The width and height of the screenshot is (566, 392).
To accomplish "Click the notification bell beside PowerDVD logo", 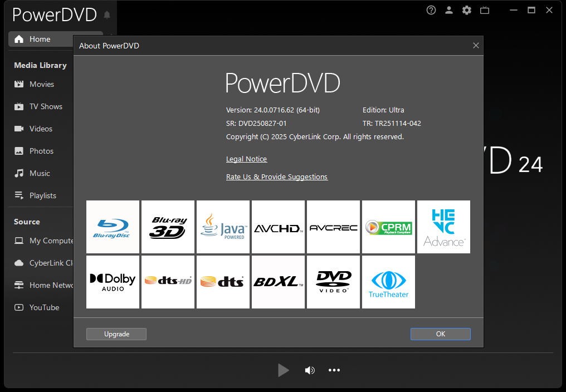I will (x=107, y=15).
